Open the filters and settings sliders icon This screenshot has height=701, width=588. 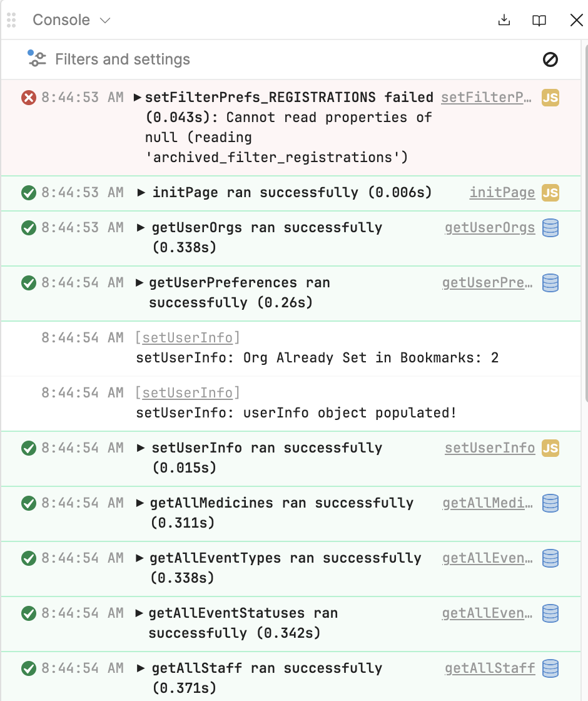point(37,59)
